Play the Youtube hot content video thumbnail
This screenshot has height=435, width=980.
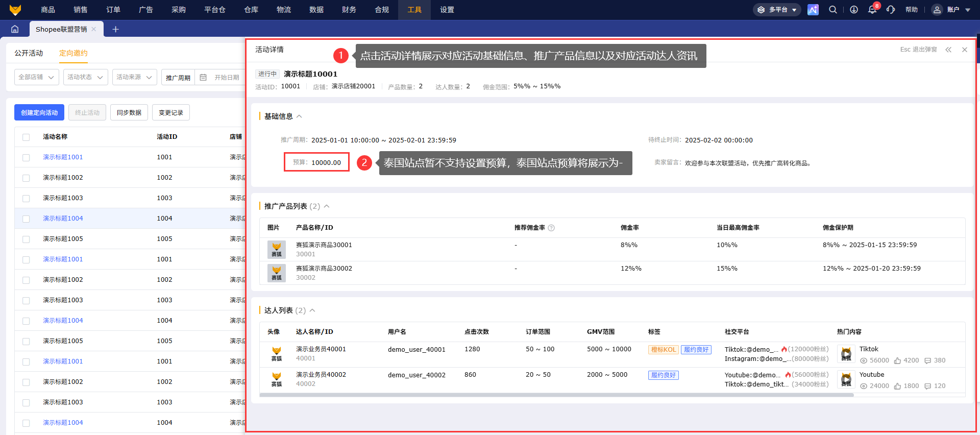(846, 379)
